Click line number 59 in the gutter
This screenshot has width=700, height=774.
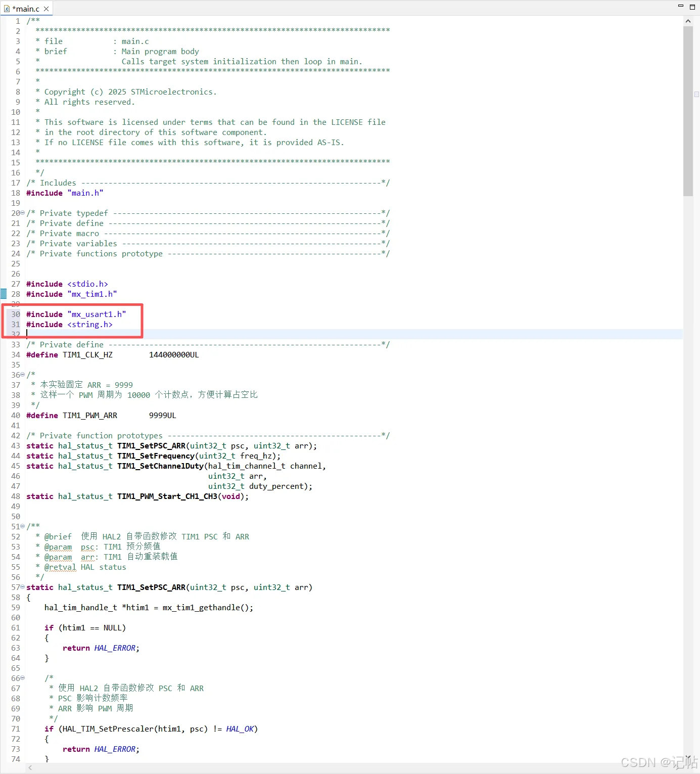tap(16, 607)
